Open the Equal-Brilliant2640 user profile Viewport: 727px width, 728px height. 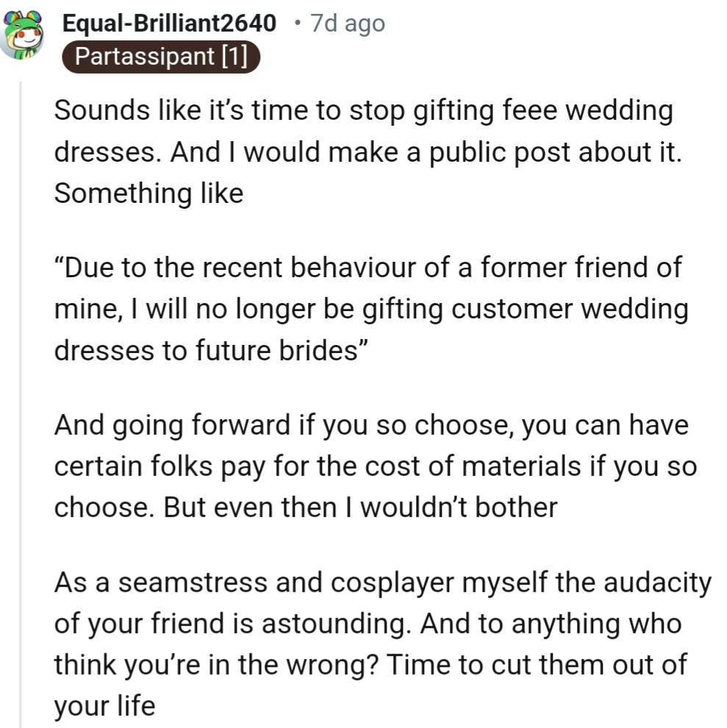point(169,24)
